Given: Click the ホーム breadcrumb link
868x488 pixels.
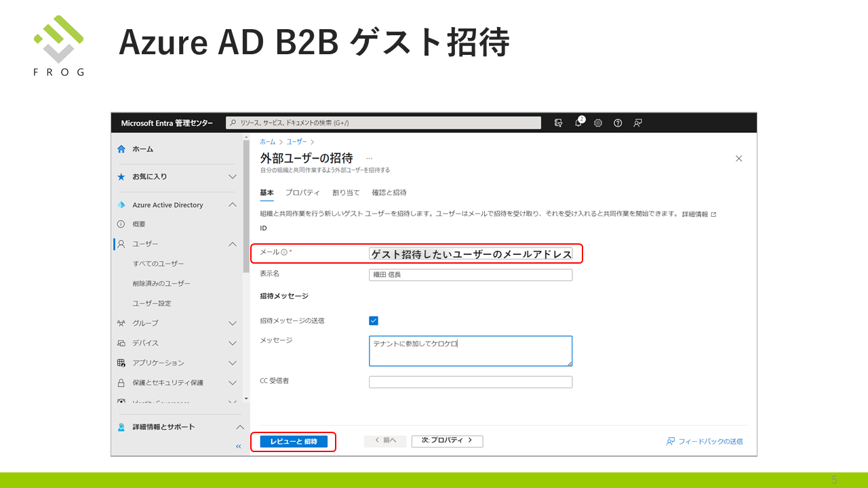Looking at the screenshot, I should tap(268, 142).
